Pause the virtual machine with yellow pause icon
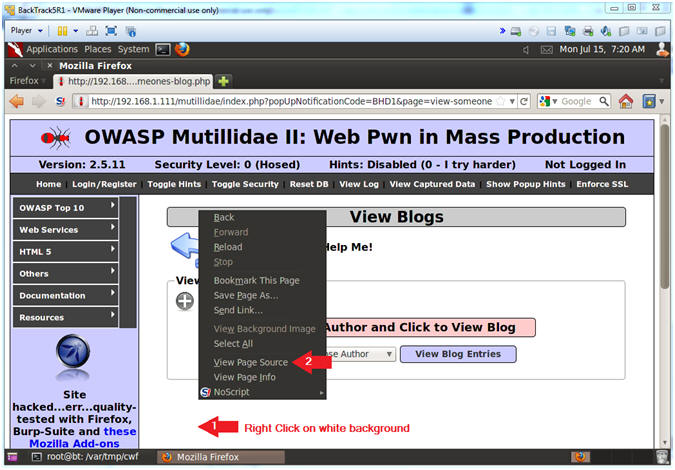Viewport: 675px width, 470px height. click(62, 31)
